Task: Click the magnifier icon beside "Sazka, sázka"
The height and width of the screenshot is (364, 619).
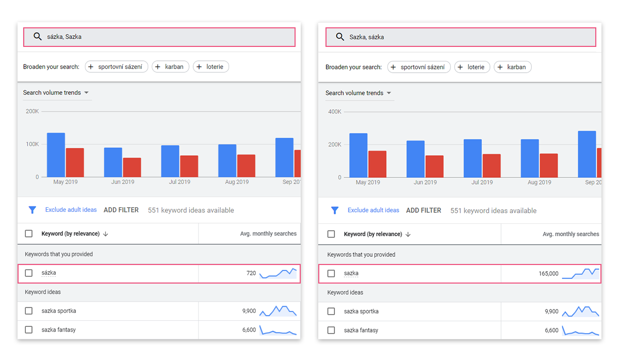Action: tap(340, 37)
